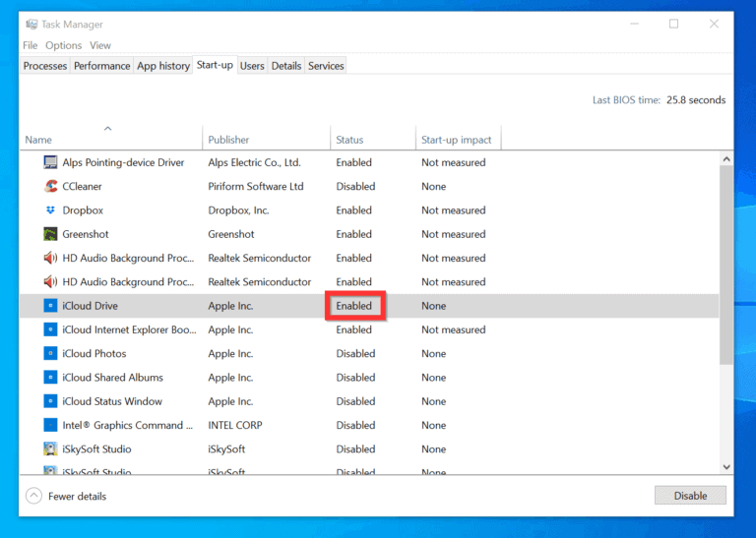Switch to the App history tab
The image size is (756, 538).
click(163, 66)
